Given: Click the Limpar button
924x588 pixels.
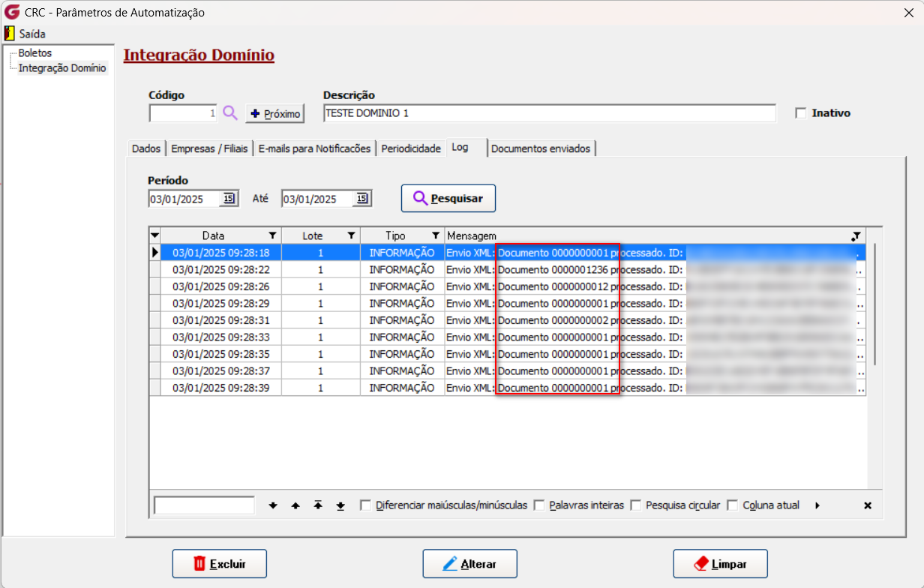Looking at the screenshot, I should coord(720,563).
